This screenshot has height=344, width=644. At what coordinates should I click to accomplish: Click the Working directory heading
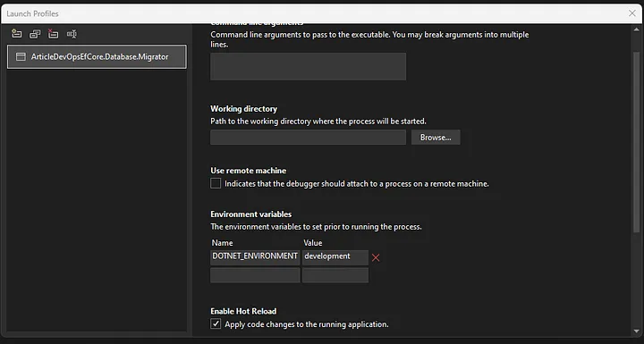click(x=243, y=109)
